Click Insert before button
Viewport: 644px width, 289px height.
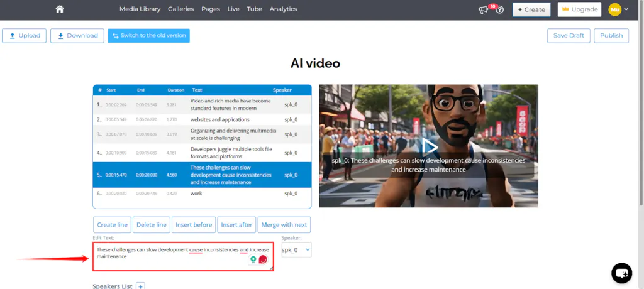pyautogui.click(x=194, y=224)
